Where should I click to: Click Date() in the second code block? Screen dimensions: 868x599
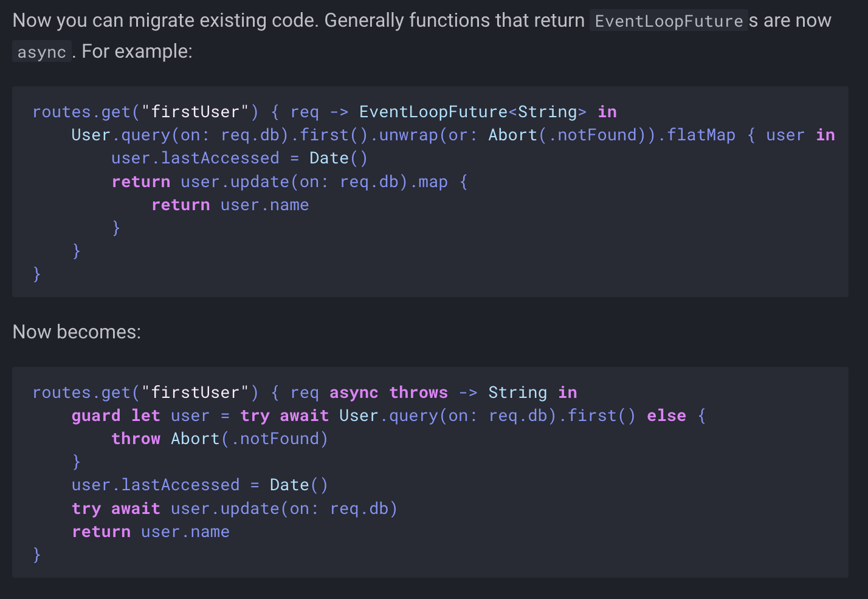point(298,485)
